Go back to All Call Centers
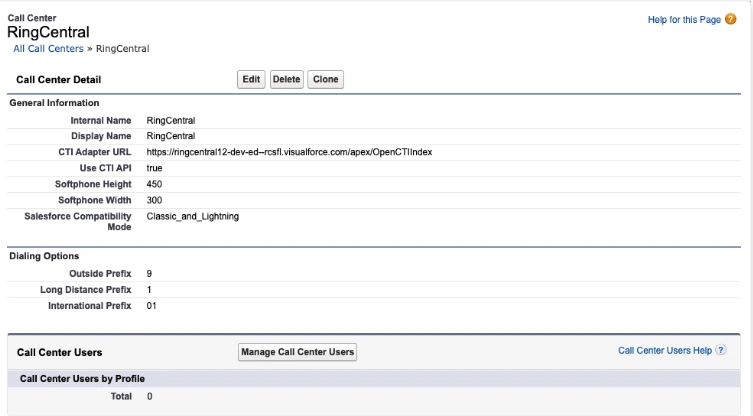753x416 pixels. [50, 49]
